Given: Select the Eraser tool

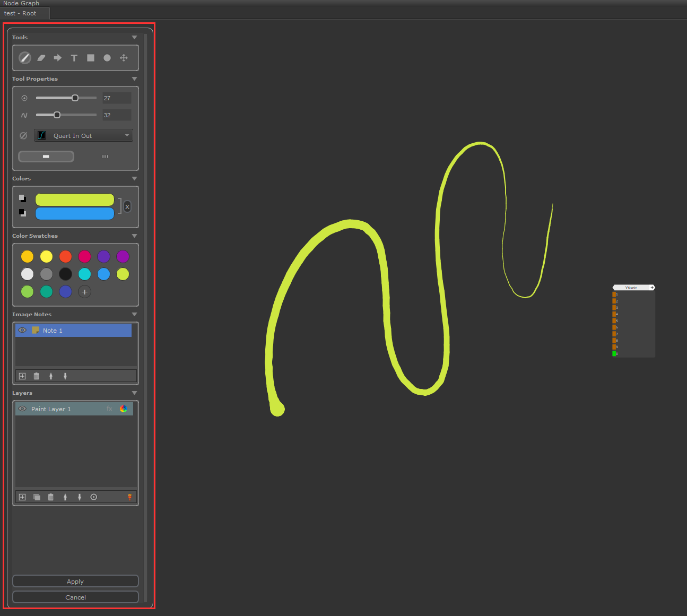Looking at the screenshot, I should pos(41,58).
